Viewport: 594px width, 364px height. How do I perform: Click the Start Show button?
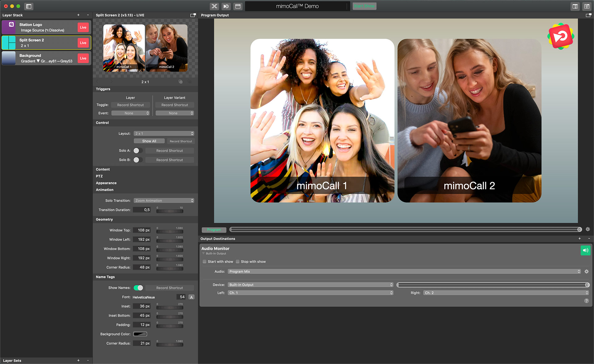point(364,6)
